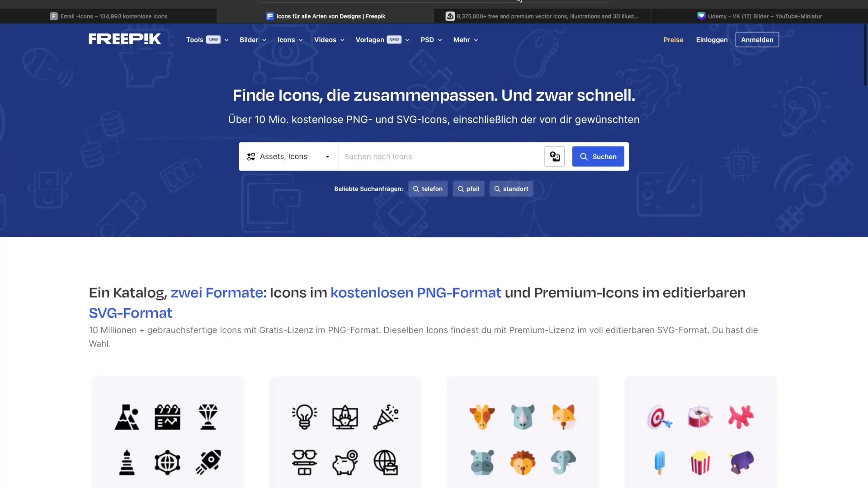Select the elephant head icon

(563, 462)
